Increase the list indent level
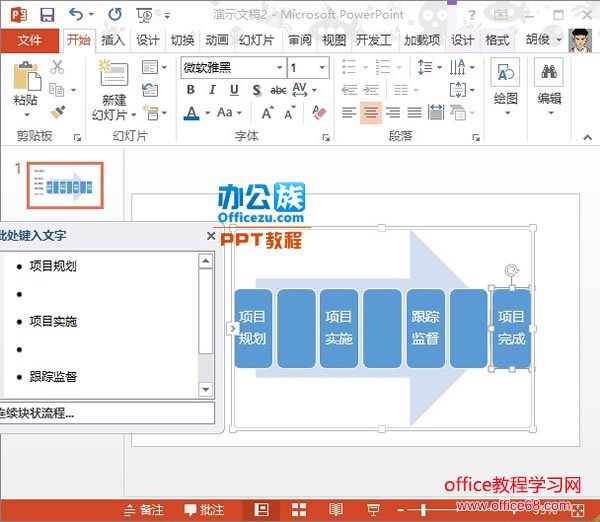Screen dimensions: 600x522 coord(371,90)
